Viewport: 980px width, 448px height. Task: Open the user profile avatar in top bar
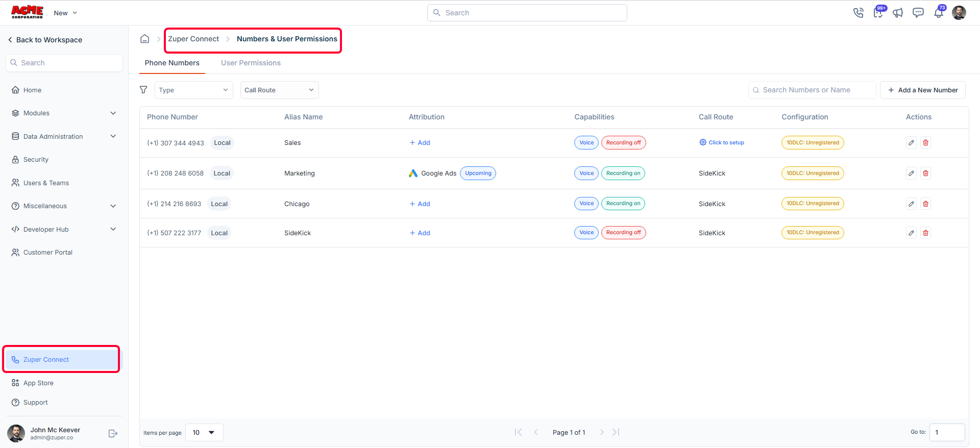pos(959,13)
